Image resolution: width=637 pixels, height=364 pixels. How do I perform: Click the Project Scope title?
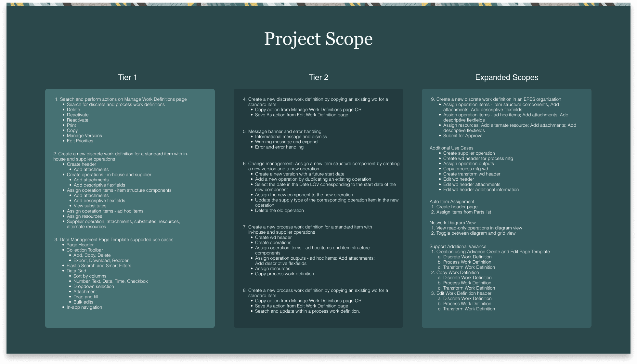318,39
